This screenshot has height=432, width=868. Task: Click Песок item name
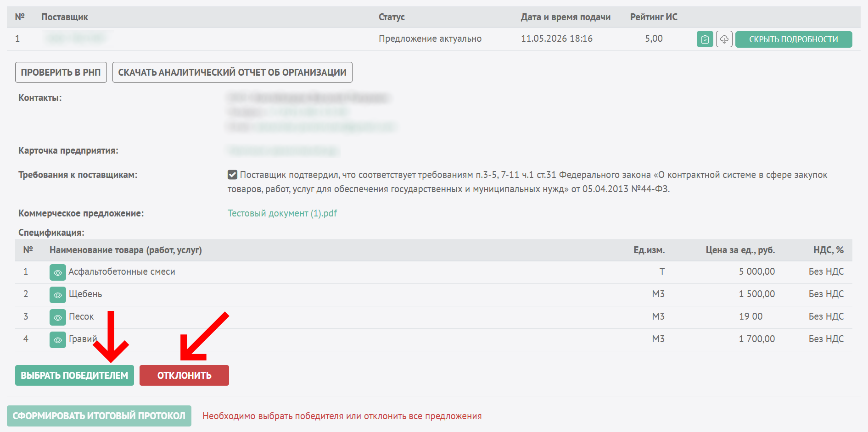(81, 316)
